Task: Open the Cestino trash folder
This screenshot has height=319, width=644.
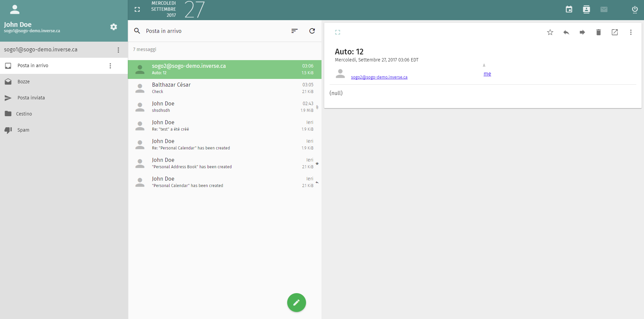Action: tap(64, 114)
